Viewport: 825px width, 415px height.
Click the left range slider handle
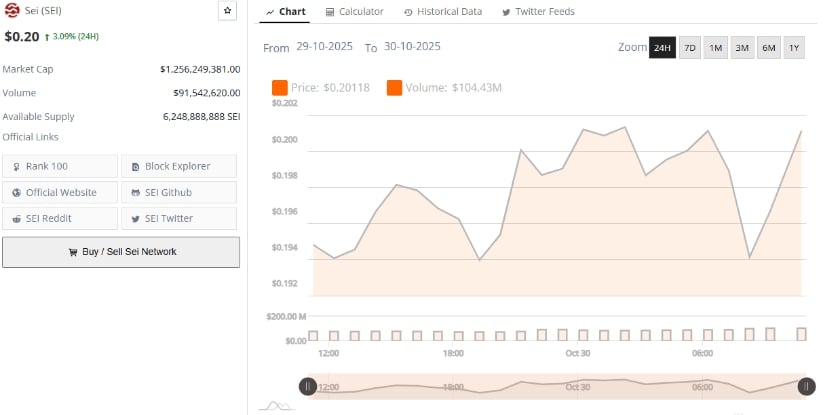tap(308, 386)
